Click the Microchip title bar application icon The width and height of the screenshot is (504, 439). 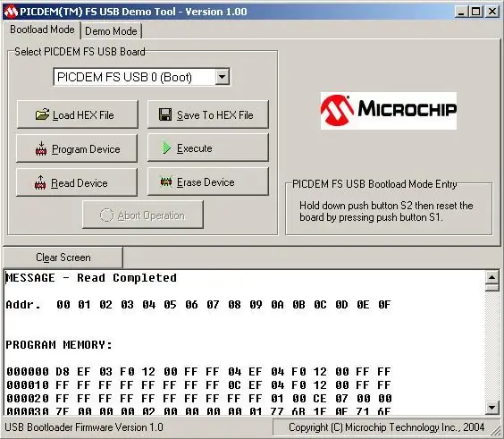pyautogui.click(x=11, y=12)
